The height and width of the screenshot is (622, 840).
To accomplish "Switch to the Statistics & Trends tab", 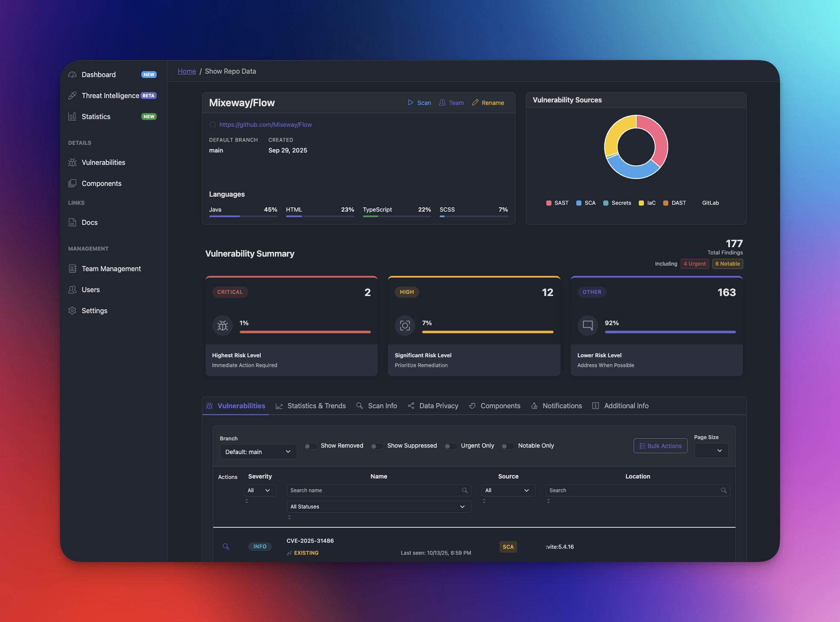I will click(316, 406).
